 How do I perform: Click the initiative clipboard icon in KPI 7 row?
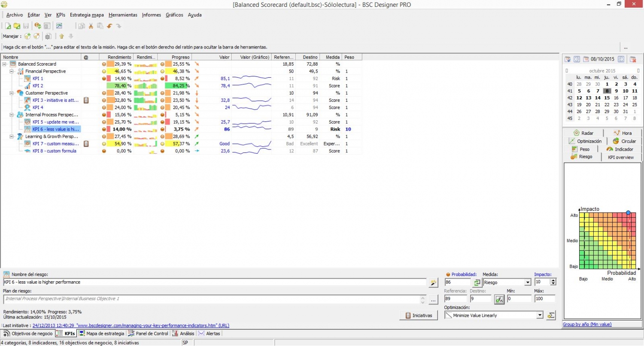[x=86, y=144]
